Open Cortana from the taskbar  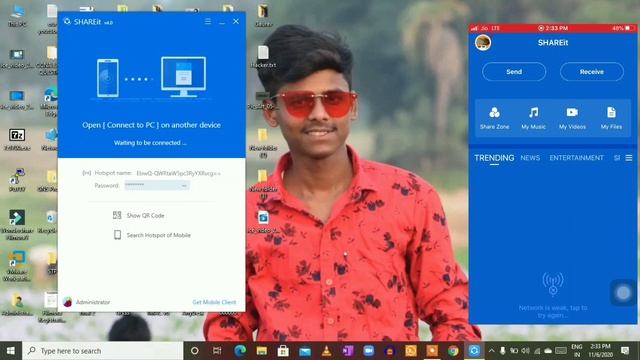coord(195,351)
